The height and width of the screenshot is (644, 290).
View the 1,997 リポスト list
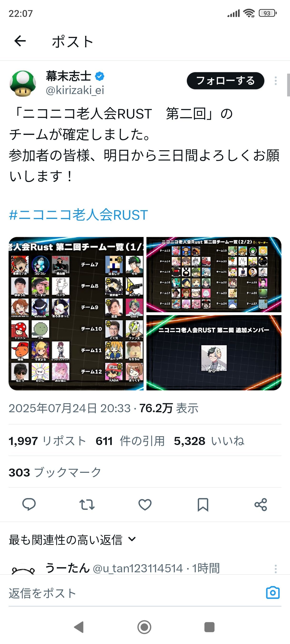tap(48, 441)
